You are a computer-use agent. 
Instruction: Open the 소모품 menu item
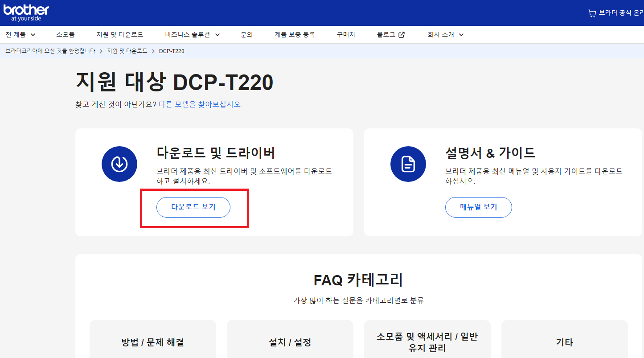(65, 34)
